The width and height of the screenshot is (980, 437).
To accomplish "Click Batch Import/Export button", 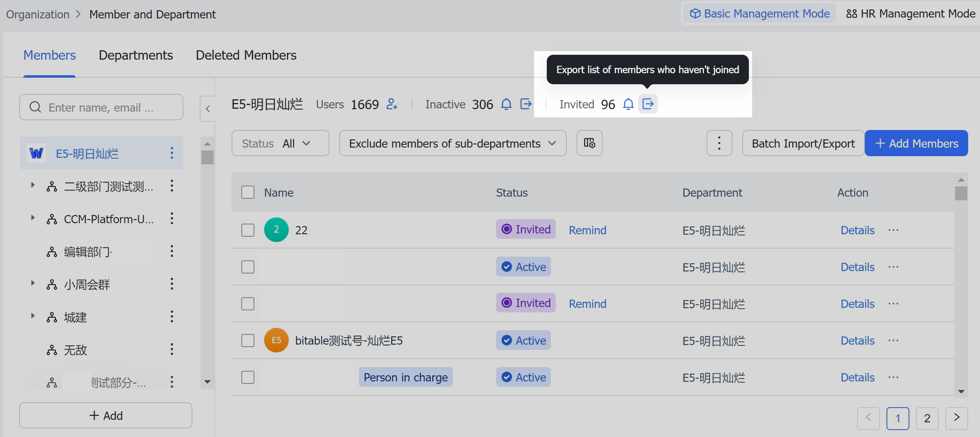I will point(803,143).
